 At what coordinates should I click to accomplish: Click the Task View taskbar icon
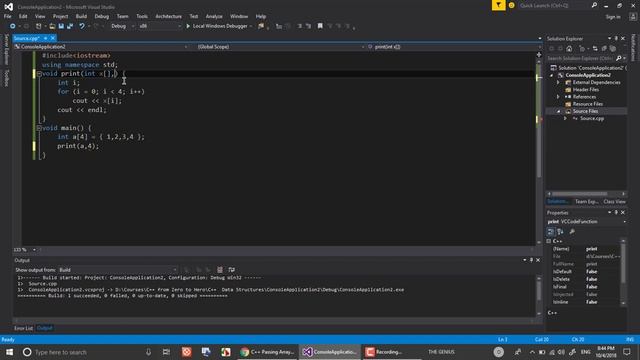click(166, 352)
